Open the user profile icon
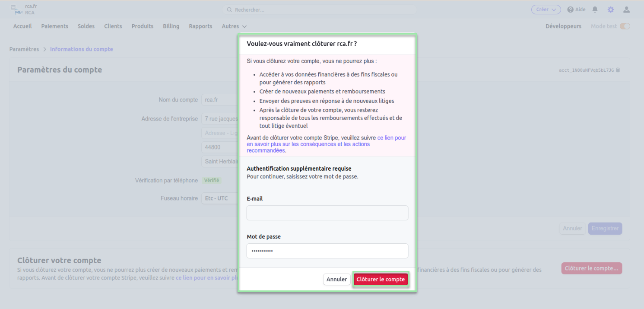The width and height of the screenshot is (644, 309). (x=626, y=10)
